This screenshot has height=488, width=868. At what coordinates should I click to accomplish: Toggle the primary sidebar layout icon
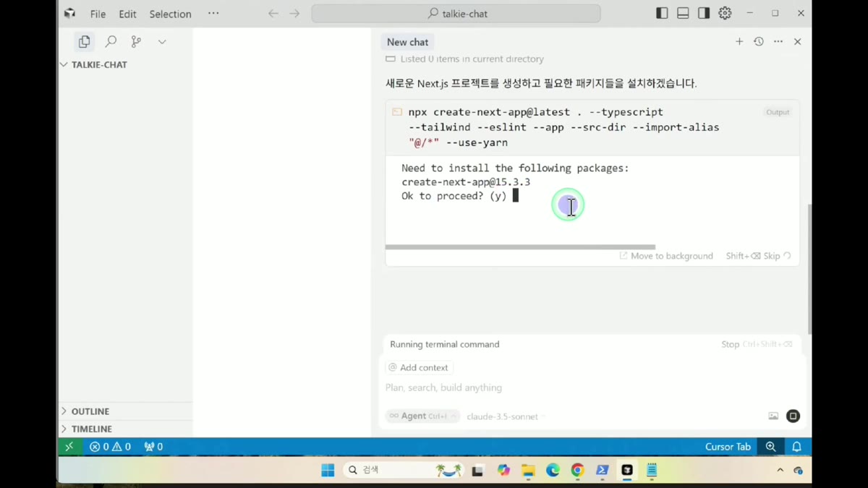tap(662, 14)
